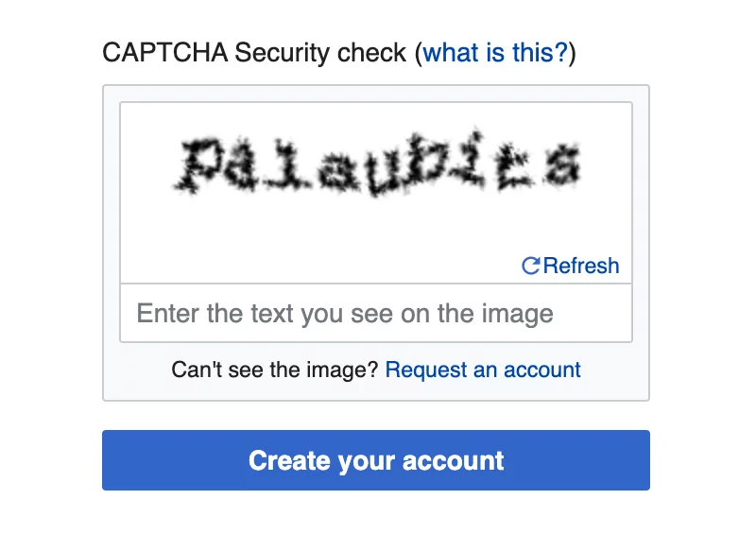Reload the CAPTCHA using the refresh icon
756x551 pixels.
pos(531,266)
